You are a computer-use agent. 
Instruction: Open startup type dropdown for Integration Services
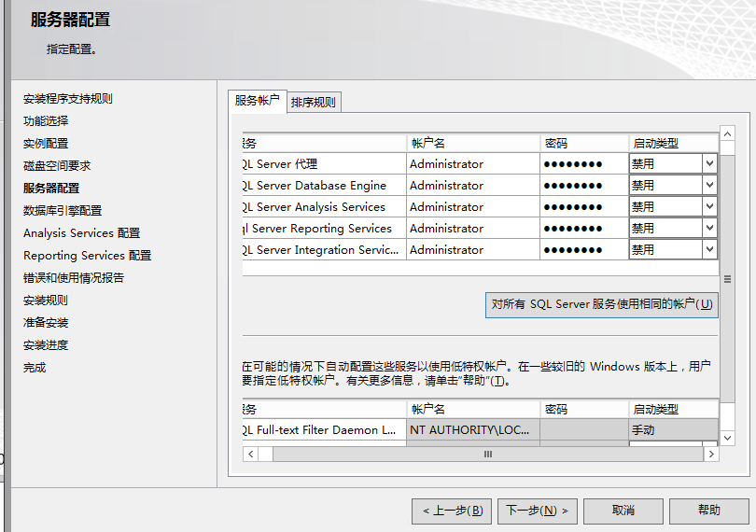click(709, 249)
